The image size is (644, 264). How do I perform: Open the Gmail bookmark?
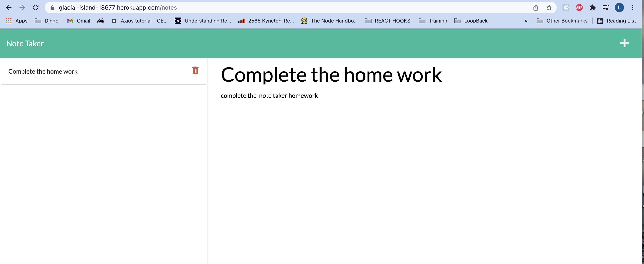[x=78, y=21]
